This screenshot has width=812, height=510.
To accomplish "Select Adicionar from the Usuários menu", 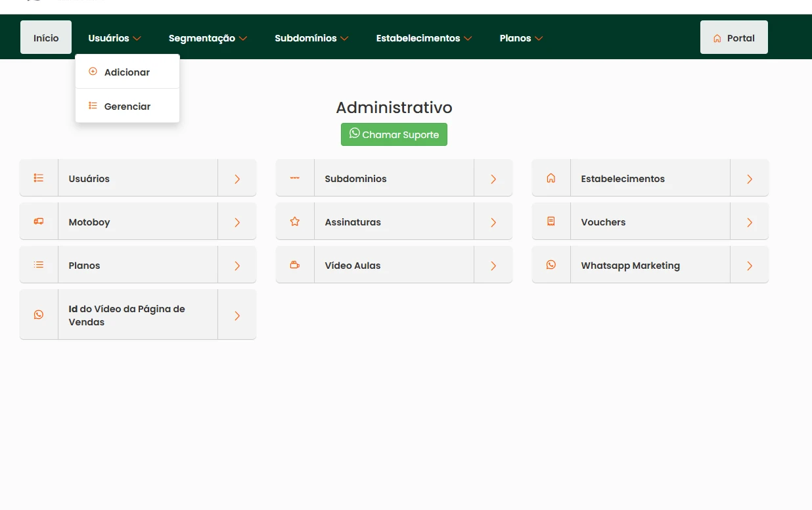I will pos(127,72).
